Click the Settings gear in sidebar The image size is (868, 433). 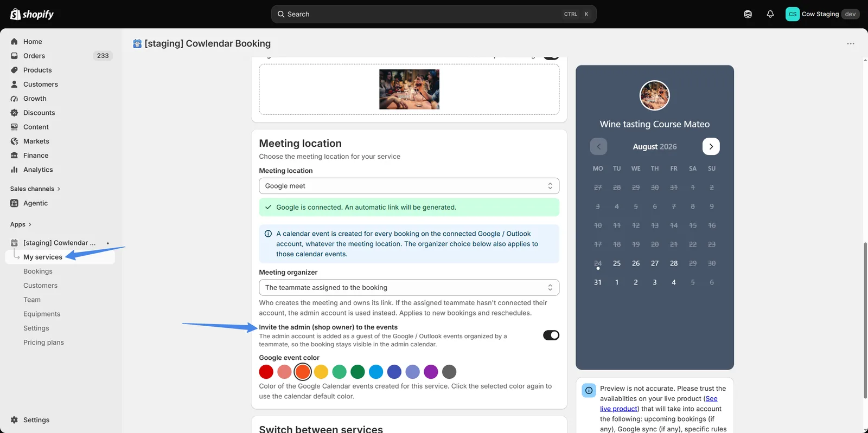tap(36, 420)
